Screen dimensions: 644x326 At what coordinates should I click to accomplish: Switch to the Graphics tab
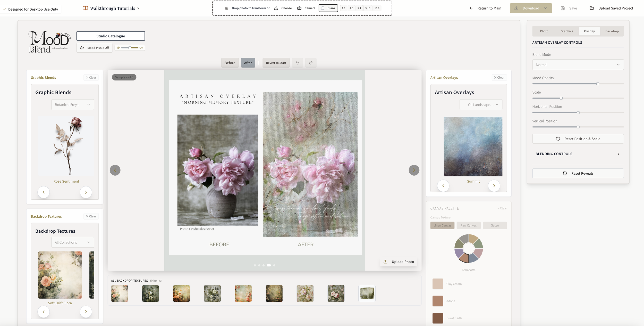coord(567,31)
